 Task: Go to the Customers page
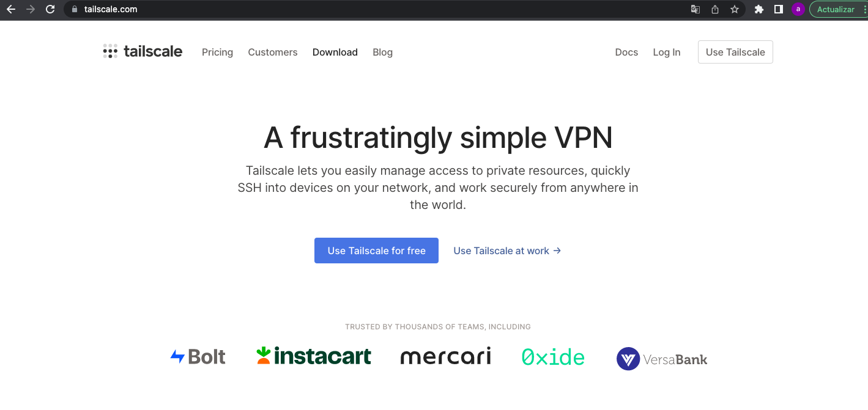[273, 53]
